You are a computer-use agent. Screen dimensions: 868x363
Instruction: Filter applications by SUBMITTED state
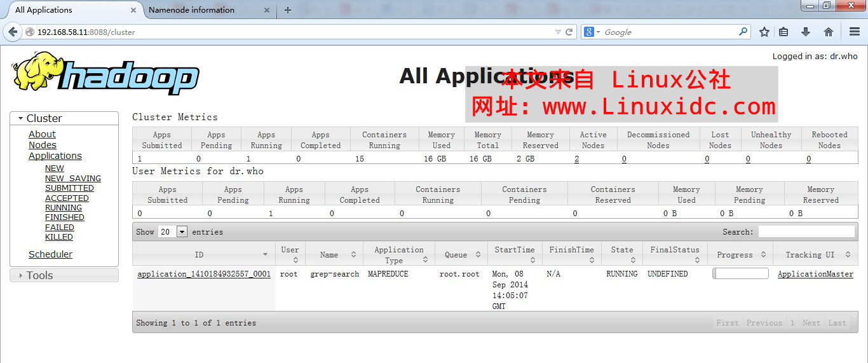pos(69,188)
